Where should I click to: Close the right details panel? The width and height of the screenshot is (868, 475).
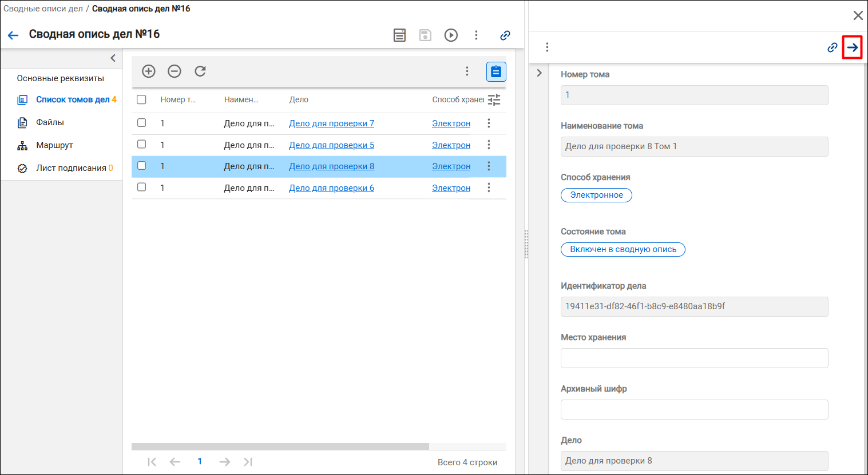(x=858, y=15)
